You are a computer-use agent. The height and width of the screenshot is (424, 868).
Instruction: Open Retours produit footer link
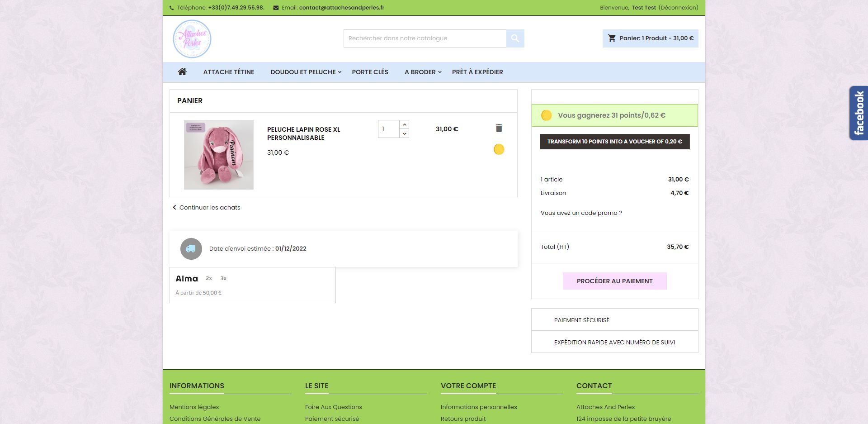coord(463,419)
